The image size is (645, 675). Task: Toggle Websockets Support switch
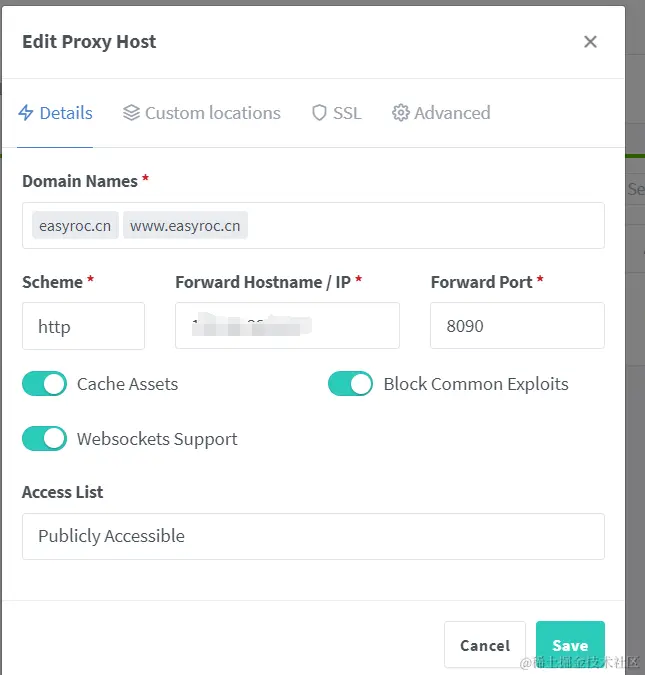(x=44, y=439)
